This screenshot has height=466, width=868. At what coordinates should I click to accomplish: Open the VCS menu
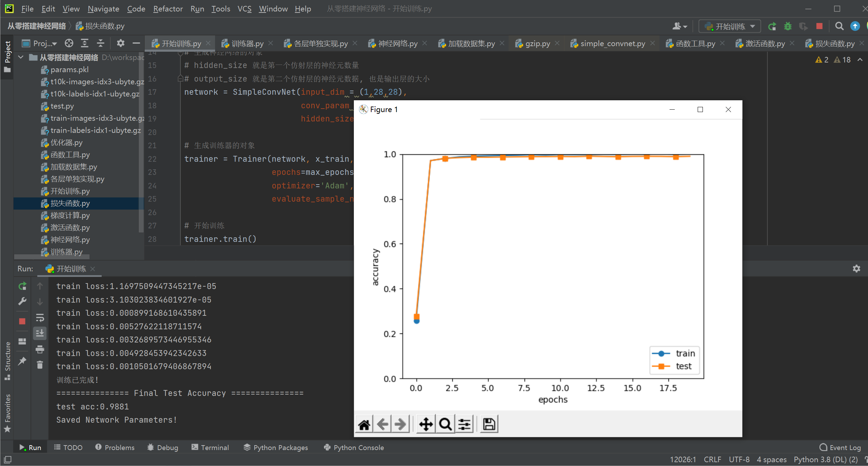244,9
